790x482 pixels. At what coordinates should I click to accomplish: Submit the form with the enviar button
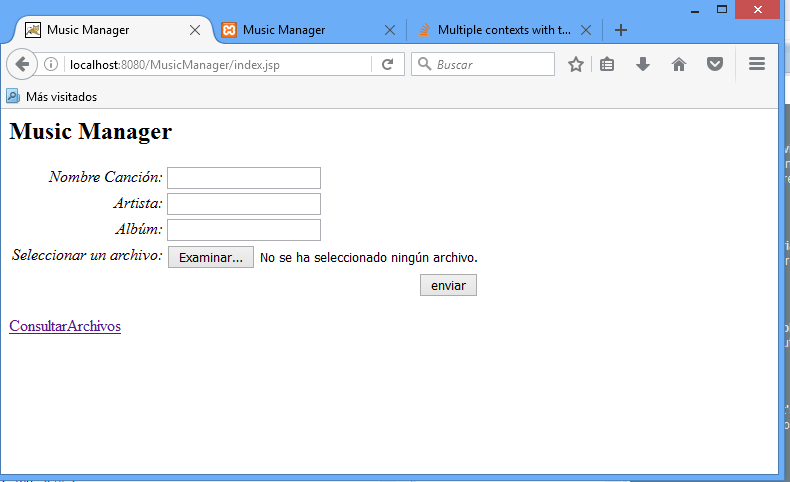click(448, 286)
